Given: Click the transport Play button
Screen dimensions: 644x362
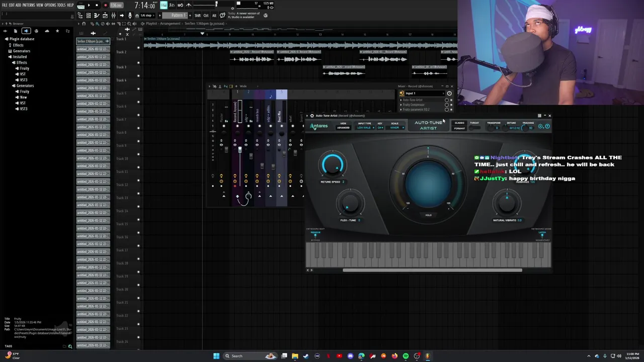Looking at the screenshot, I should pyautogui.click(x=89, y=5).
